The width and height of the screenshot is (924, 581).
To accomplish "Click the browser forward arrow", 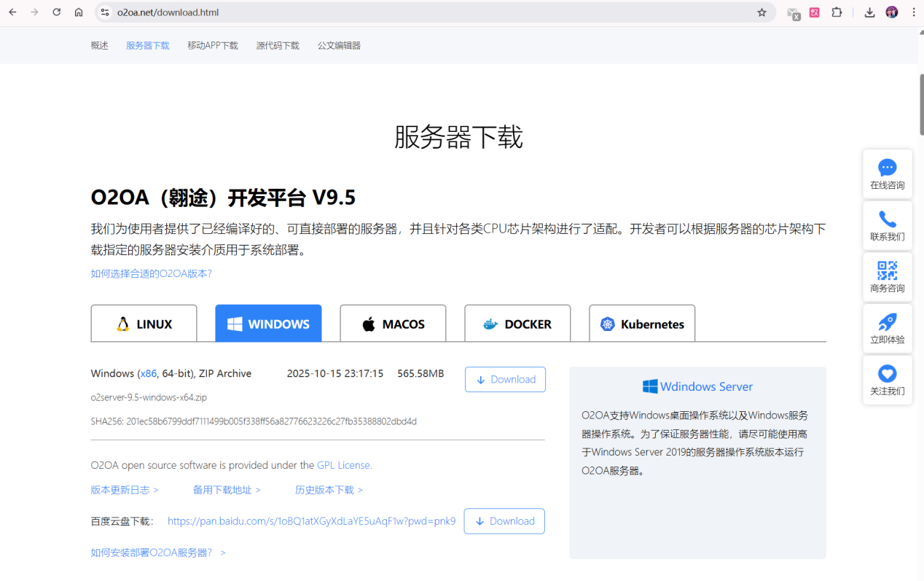I will [34, 12].
